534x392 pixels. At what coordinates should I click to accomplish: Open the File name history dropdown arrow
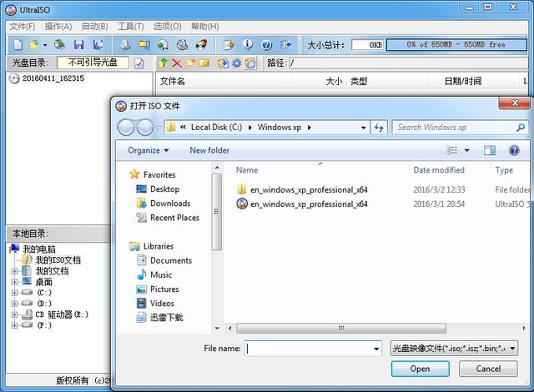[x=376, y=349]
